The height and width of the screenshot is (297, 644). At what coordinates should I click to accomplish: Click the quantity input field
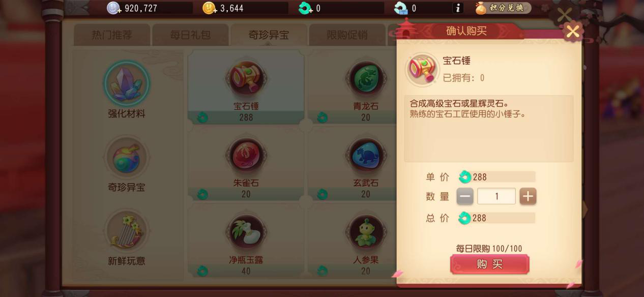pos(496,196)
